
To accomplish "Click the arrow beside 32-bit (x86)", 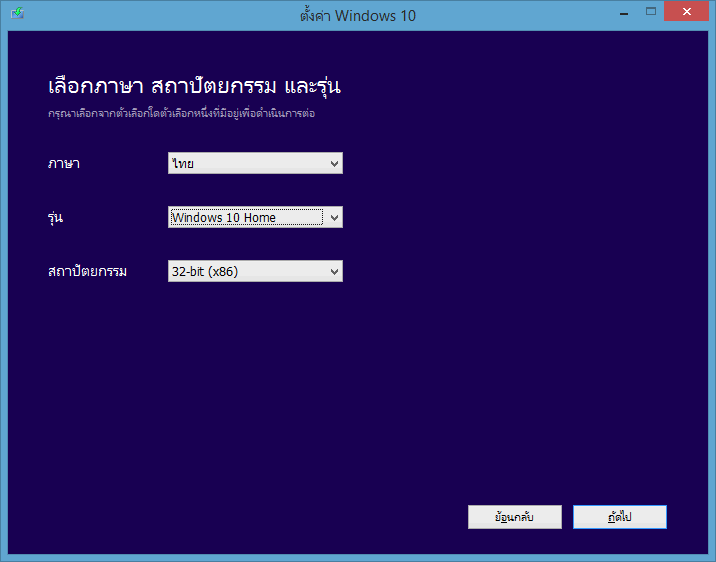I will 334,271.
